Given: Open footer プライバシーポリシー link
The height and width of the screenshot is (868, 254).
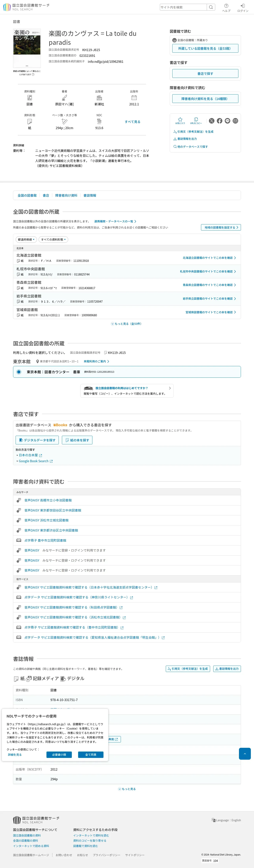Looking at the screenshot, I should pyautogui.click(x=106, y=855).
